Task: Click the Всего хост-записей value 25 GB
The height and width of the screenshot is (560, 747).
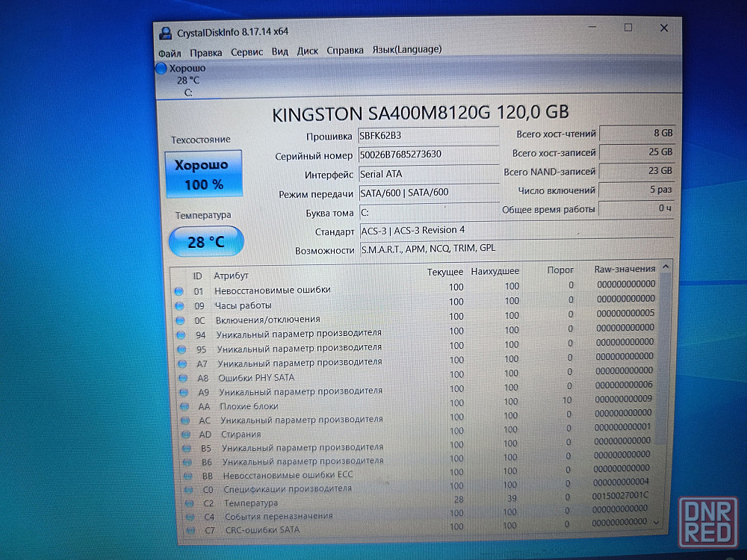Action: coord(636,152)
